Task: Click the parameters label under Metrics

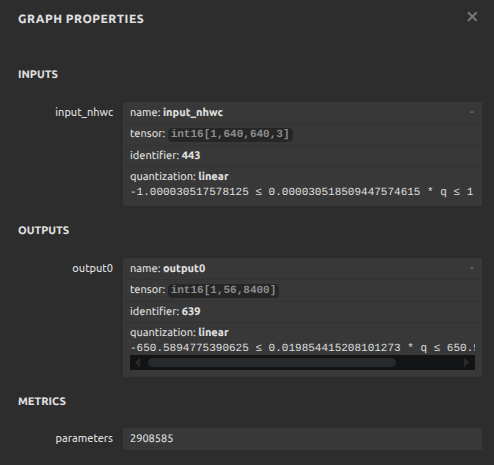Action: 84,439
